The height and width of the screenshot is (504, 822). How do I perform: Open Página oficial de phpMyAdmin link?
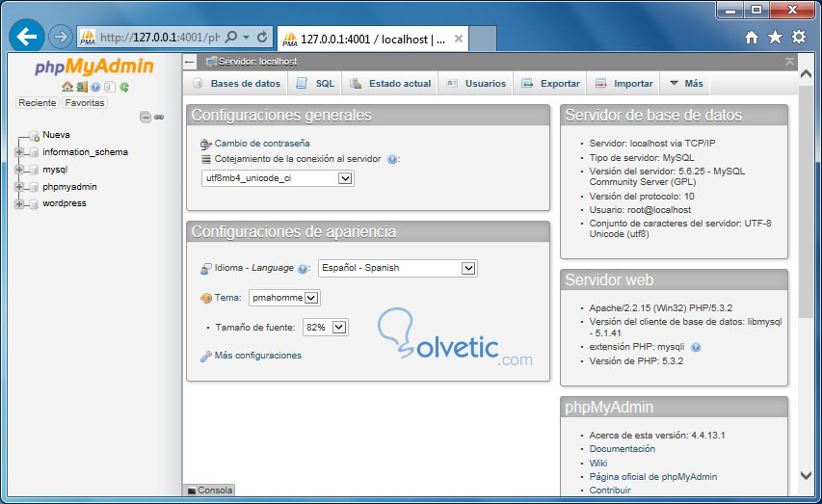[x=653, y=477]
